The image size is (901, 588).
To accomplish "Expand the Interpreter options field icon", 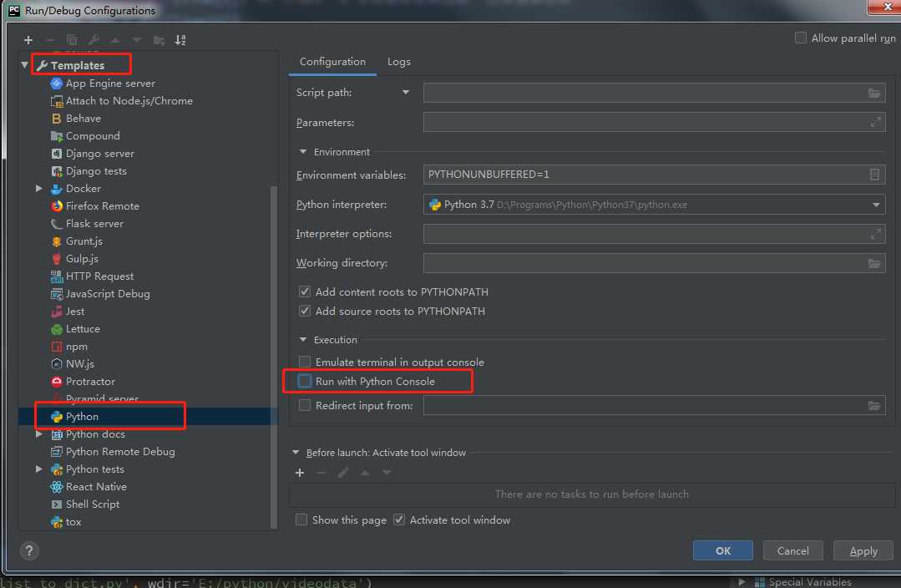I will coord(875,233).
